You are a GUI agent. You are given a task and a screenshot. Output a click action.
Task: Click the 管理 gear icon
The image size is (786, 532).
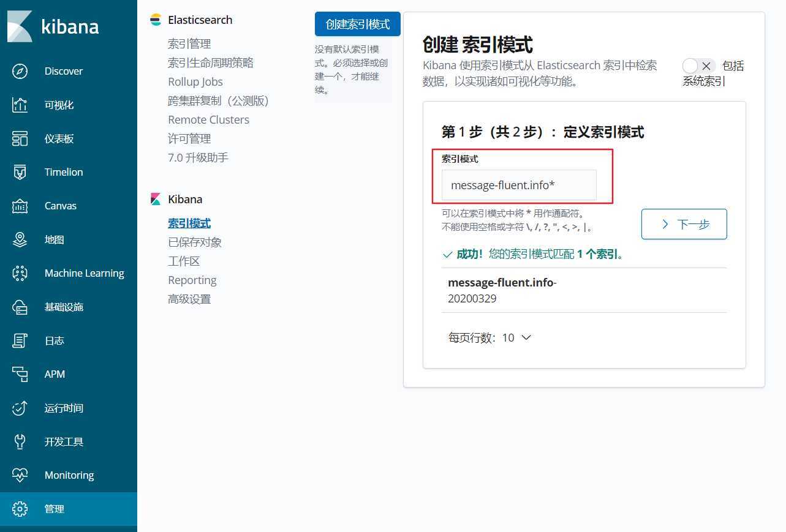tap(20, 509)
